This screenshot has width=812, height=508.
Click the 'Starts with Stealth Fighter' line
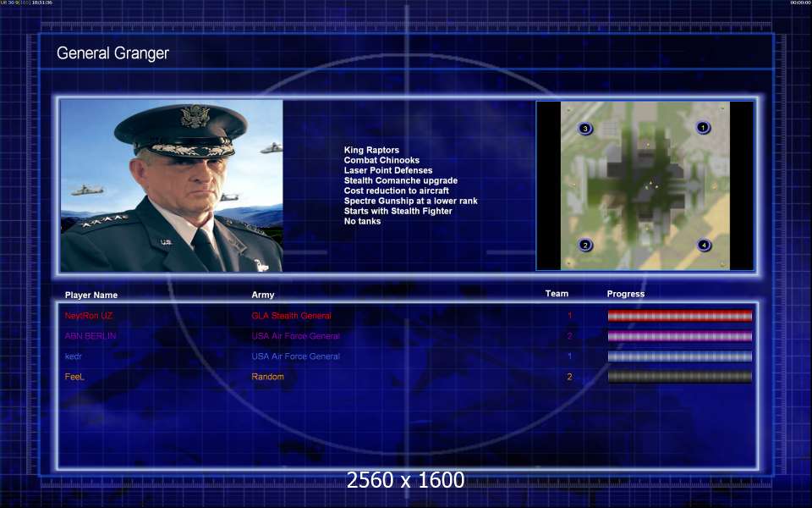tap(398, 211)
